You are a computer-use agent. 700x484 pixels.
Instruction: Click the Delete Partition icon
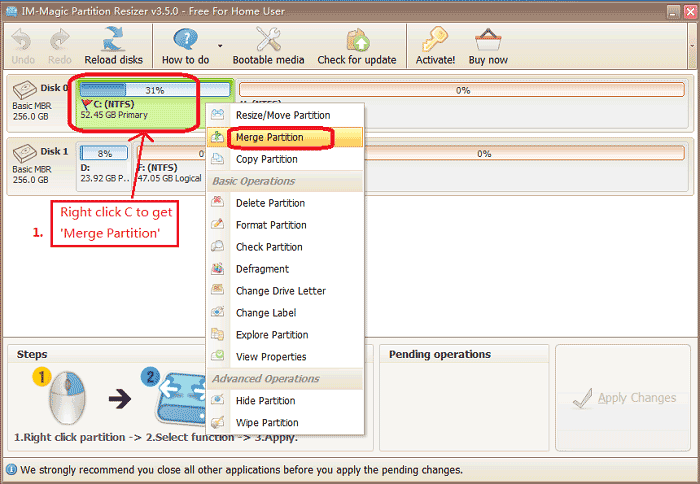217,202
